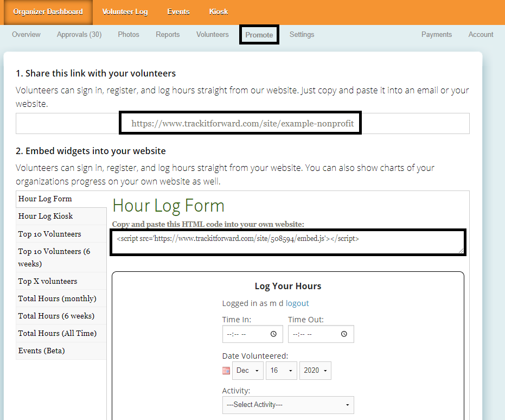Open the day 16 dropdown
505x420 pixels.
[281, 371]
